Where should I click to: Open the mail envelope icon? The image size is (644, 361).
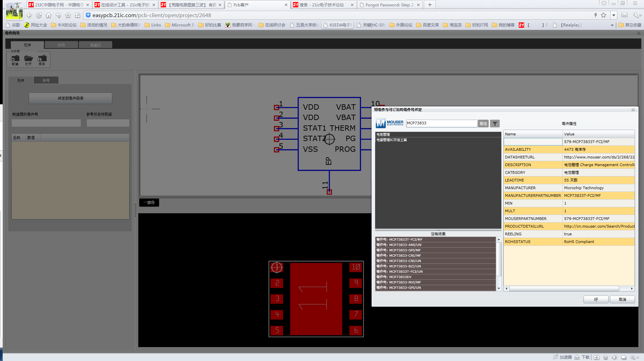[x=624, y=15]
